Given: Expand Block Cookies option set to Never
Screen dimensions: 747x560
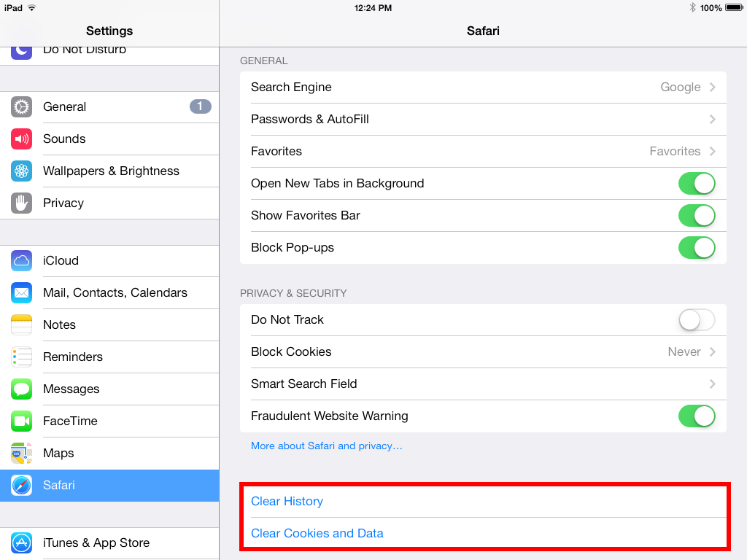Looking at the screenshot, I should (x=483, y=352).
